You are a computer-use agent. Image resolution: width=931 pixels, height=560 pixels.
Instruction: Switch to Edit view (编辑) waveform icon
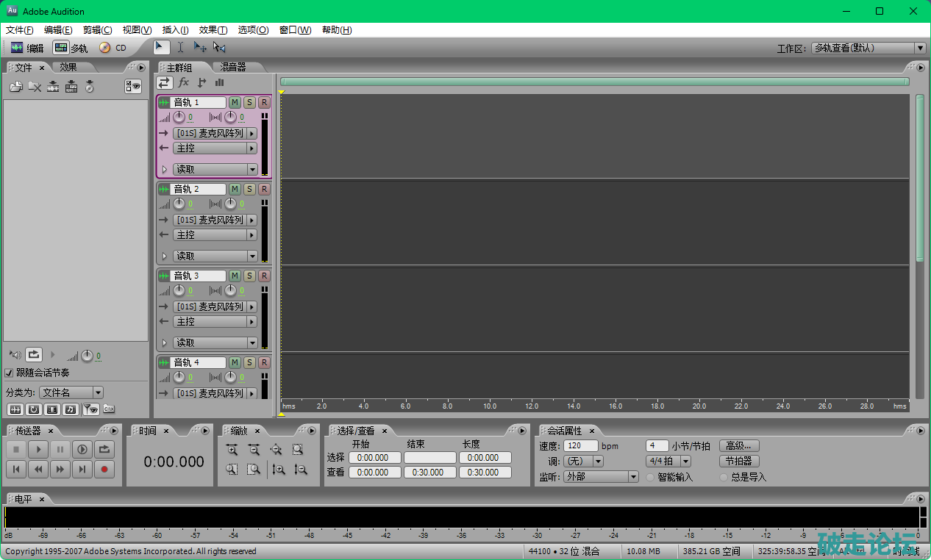18,48
